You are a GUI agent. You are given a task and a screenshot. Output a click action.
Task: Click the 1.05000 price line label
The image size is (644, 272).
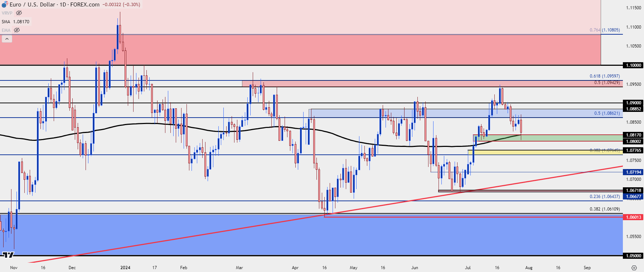point(633,256)
